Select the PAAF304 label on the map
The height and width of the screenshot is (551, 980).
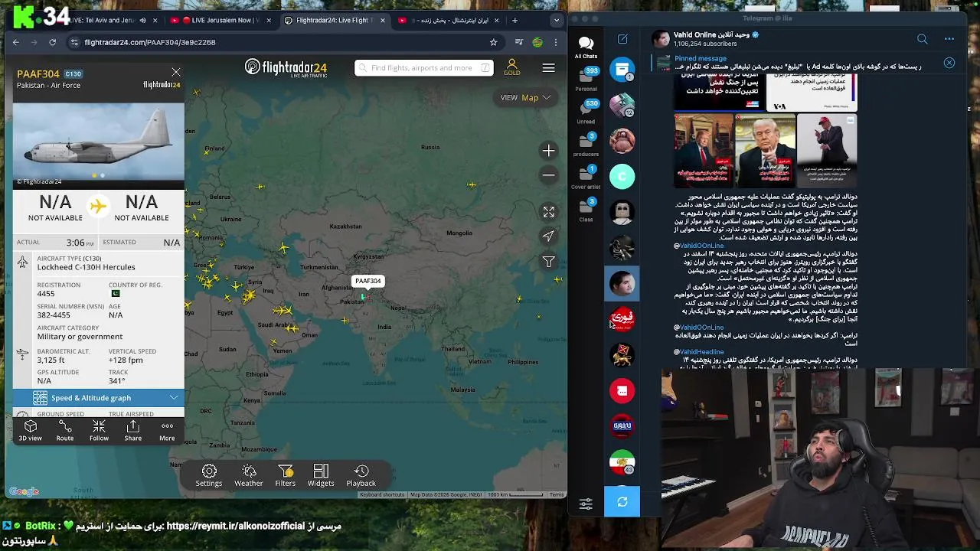pos(367,281)
